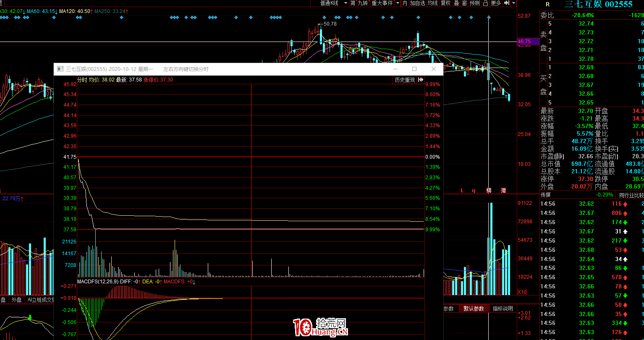This screenshot has height=340, width=644.
Task: Click the 均价: 38.02 label in intraday window
Action: [x=102, y=80]
